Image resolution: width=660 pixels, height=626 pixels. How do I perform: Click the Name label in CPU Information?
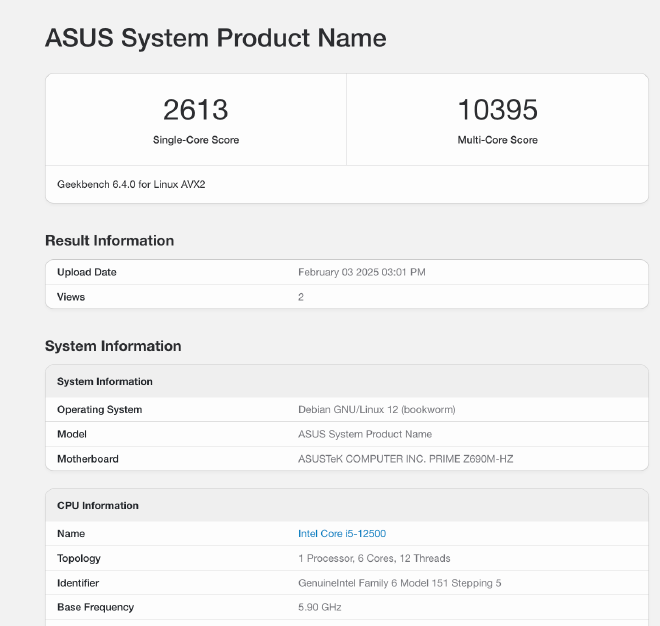pos(71,533)
